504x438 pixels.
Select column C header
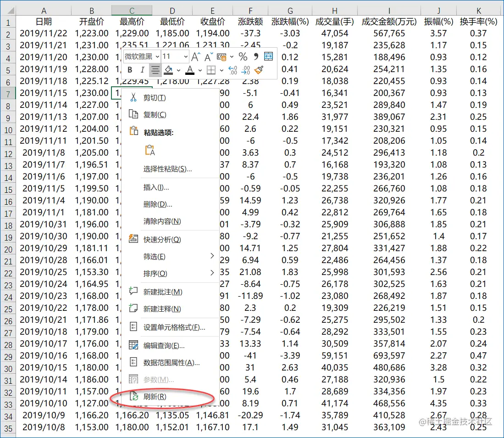coord(132,9)
